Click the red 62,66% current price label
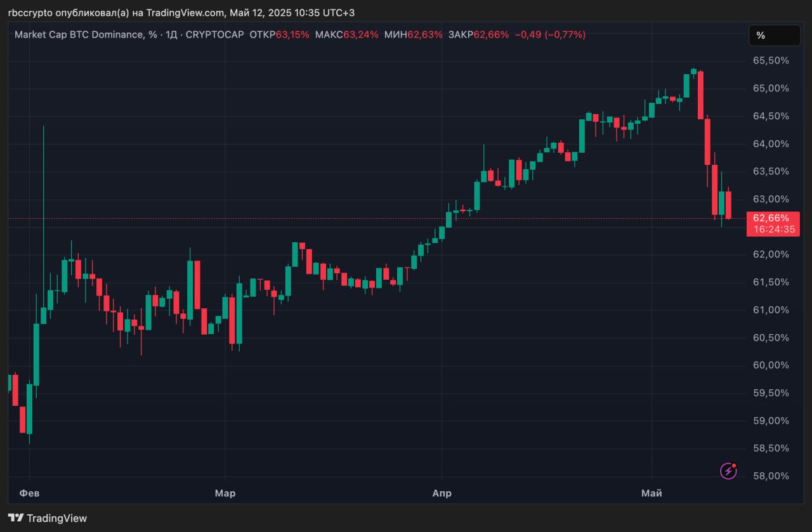The image size is (812, 532). pos(771,218)
